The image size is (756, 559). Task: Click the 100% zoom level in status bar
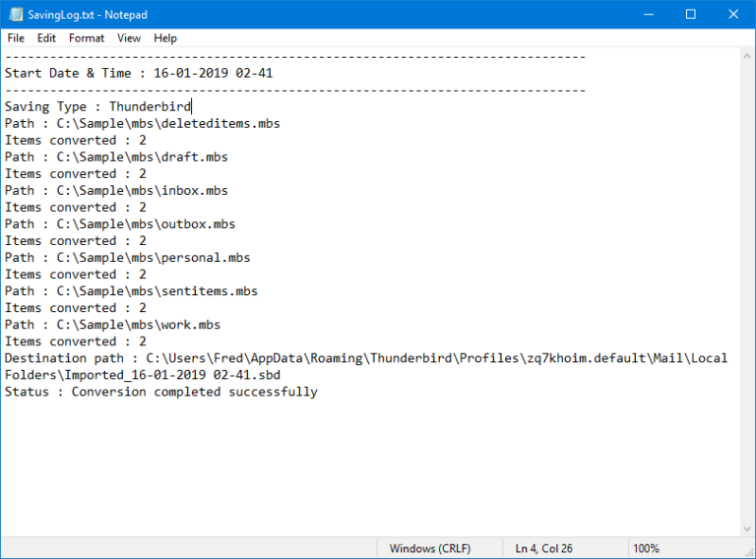[646, 548]
